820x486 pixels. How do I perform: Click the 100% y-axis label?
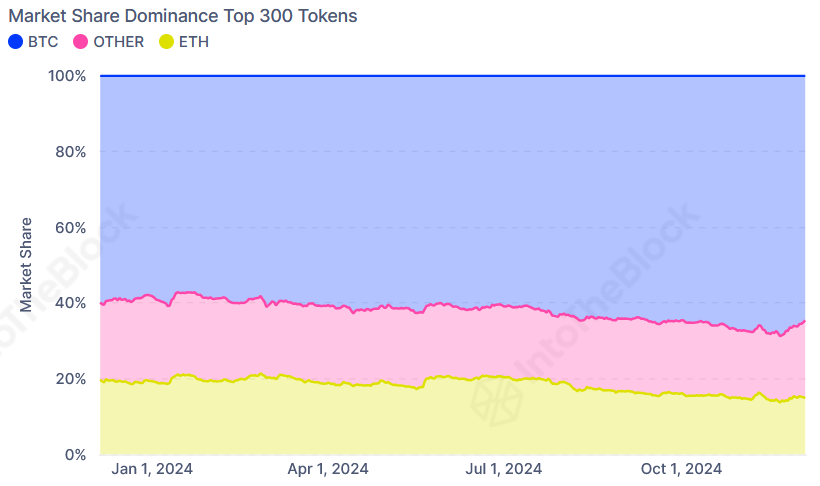66,76
